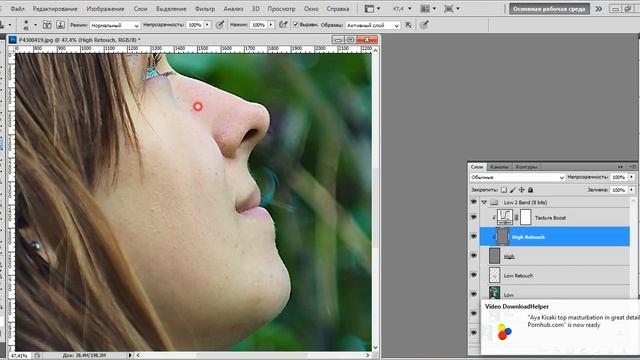This screenshot has height=360, width=640.
Task: Open the Фильтр menu
Action: [204, 9]
